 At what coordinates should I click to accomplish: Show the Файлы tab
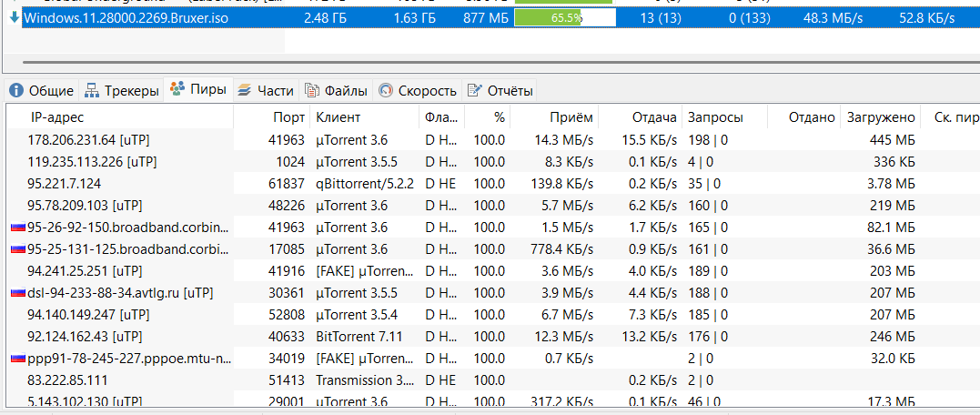click(x=337, y=91)
